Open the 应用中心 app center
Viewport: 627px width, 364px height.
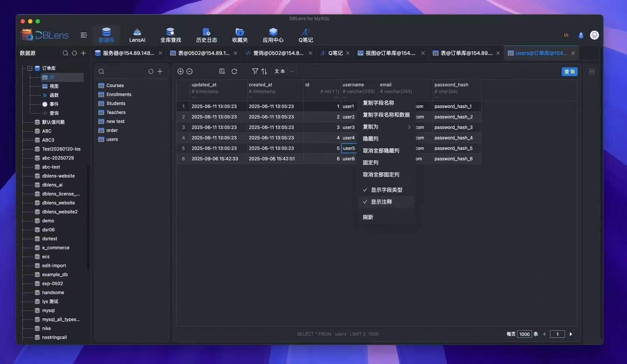coord(273,35)
